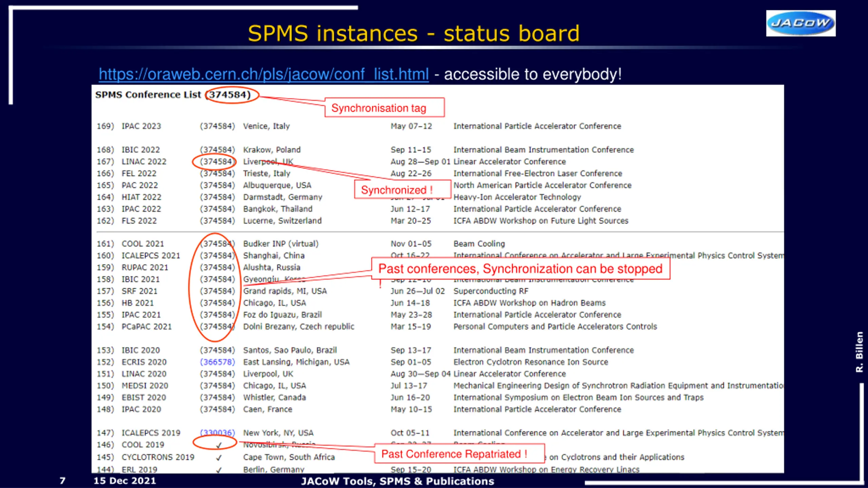This screenshot has height=488, width=868.
Task: Click 'Heavy-Ion Accelerator Technology' description
Action: coord(517,197)
